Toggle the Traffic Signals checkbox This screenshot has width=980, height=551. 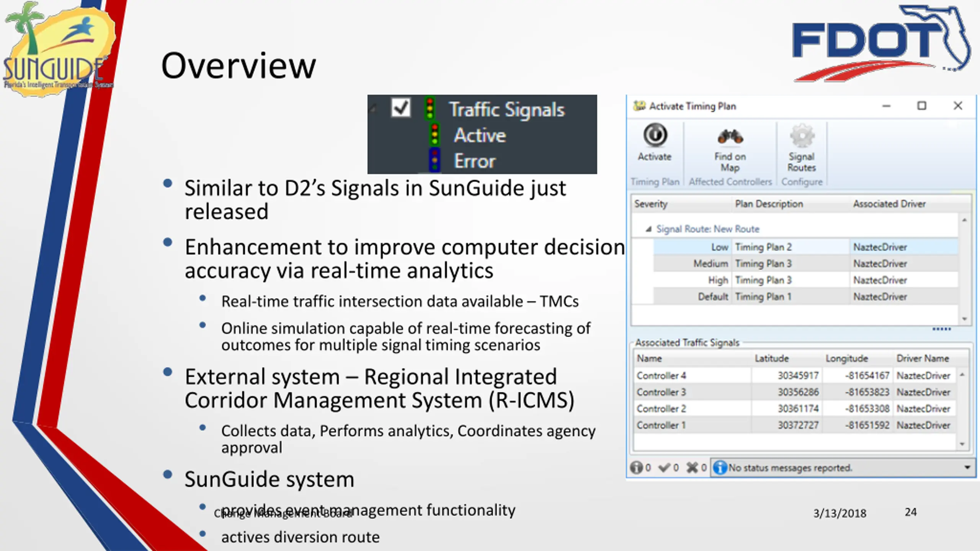pyautogui.click(x=401, y=108)
